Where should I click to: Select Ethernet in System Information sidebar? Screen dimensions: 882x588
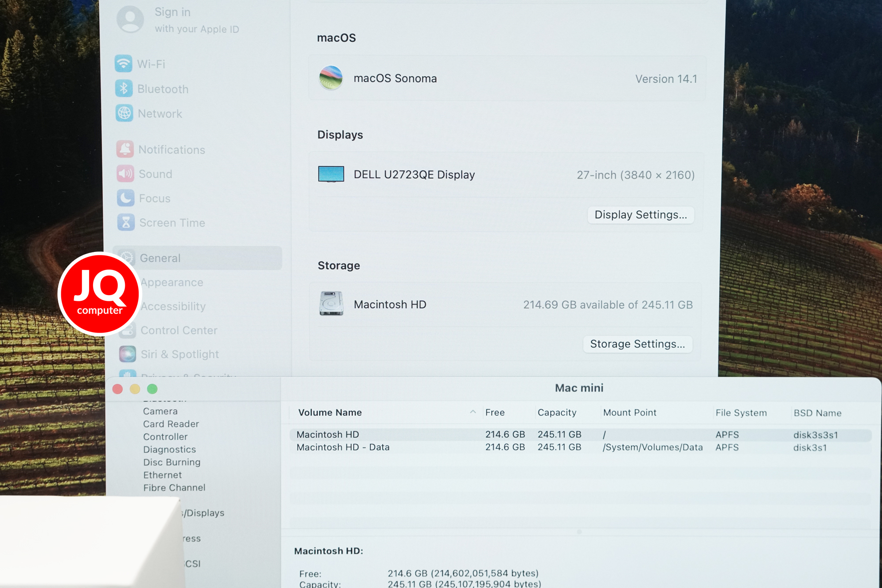coord(162,475)
